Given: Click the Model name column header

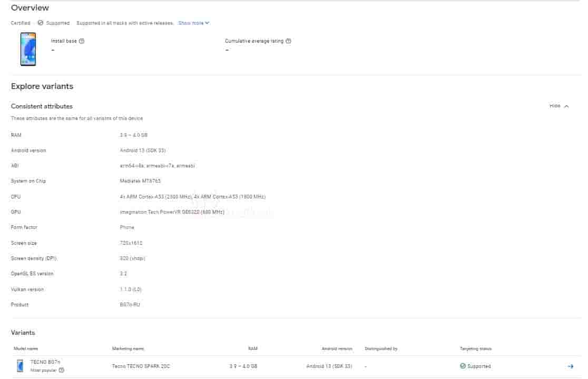Looking at the screenshot, I should pyautogui.click(x=26, y=348).
